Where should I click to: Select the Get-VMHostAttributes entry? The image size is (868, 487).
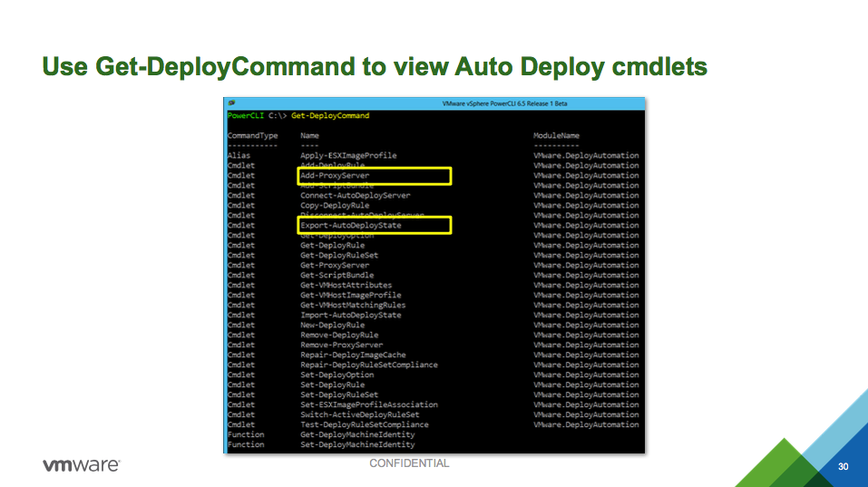coord(348,285)
